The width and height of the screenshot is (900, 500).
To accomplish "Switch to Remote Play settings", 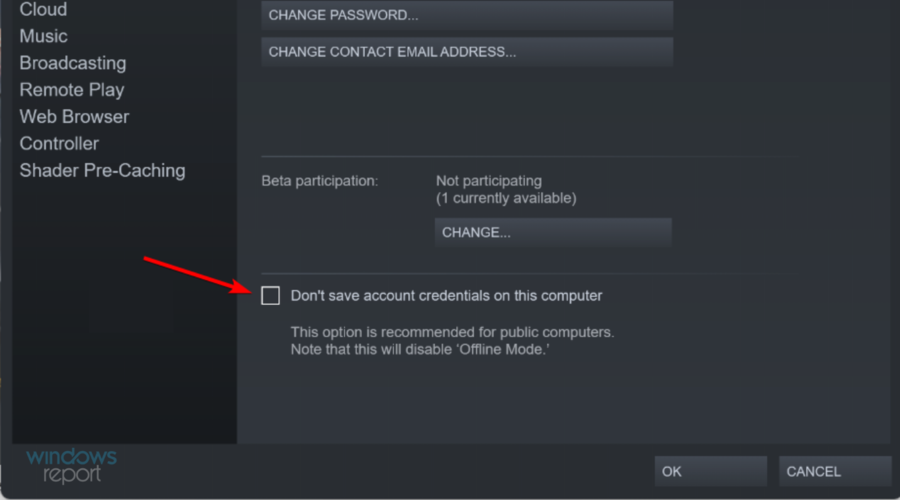I will click(x=72, y=90).
